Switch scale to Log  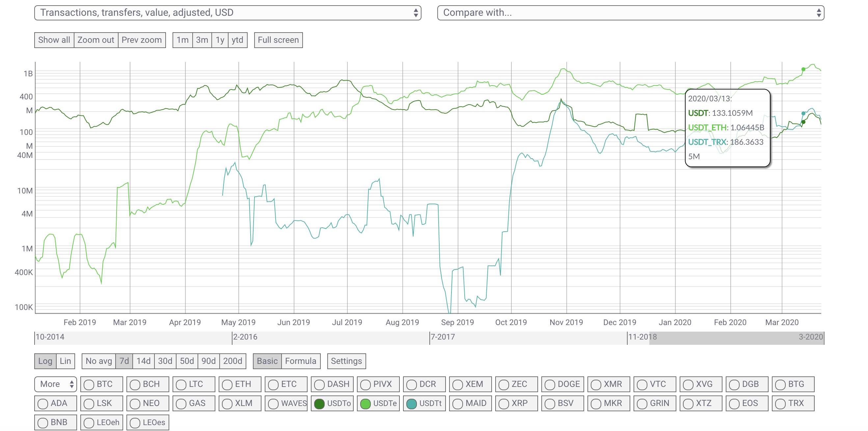point(45,361)
